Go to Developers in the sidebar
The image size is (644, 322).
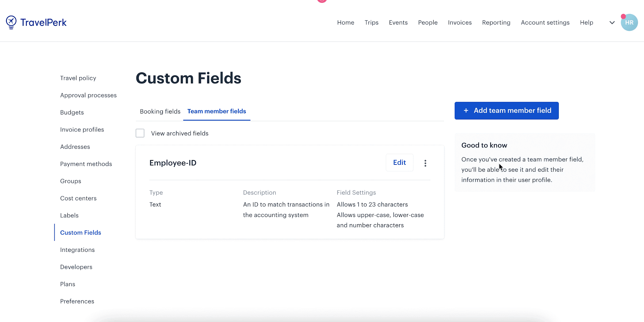(76, 267)
